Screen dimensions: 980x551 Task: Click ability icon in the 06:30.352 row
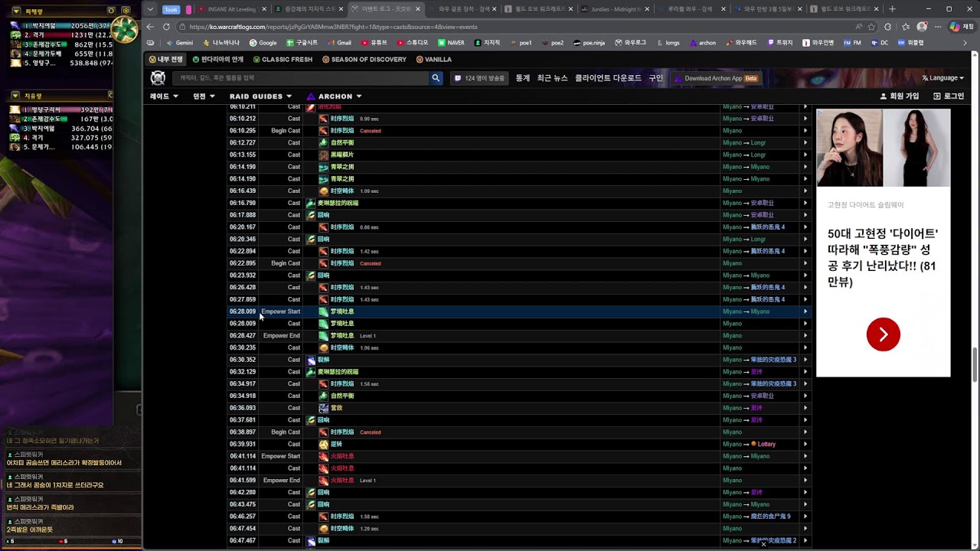tap(311, 360)
